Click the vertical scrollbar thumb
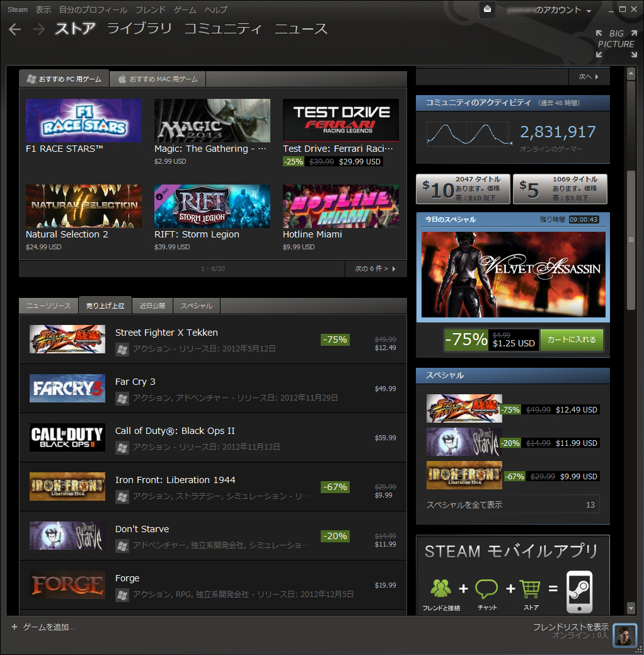This screenshot has height=655, width=644. pyautogui.click(x=631, y=240)
